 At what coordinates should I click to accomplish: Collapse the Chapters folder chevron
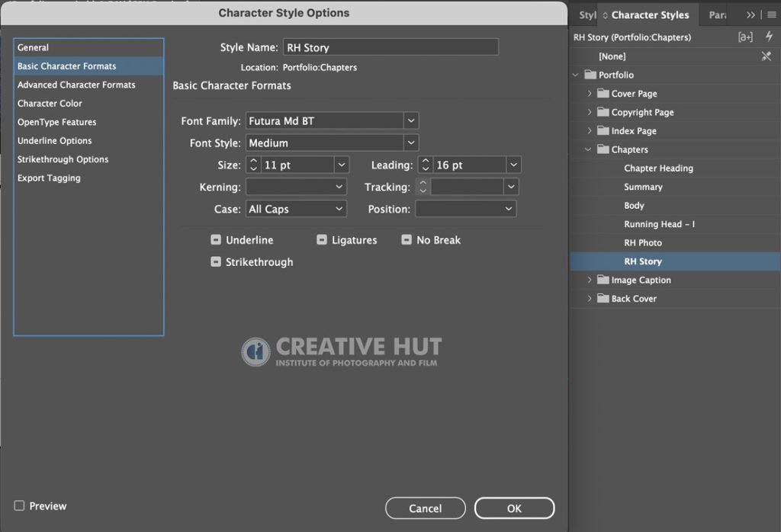pyautogui.click(x=588, y=149)
